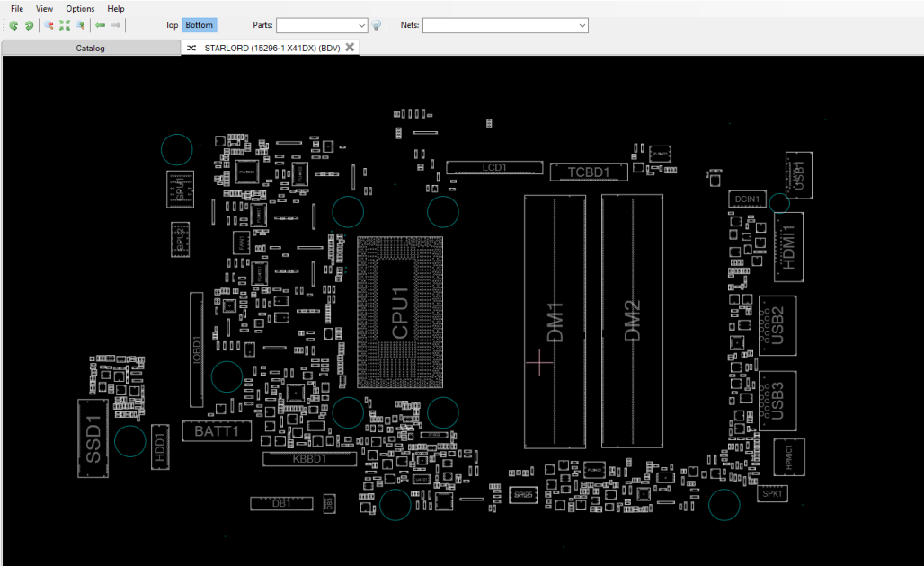The width and height of the screenshot is (924, 566).
Task: Click the KBBD1 connector
Action: tap(309, 459)
